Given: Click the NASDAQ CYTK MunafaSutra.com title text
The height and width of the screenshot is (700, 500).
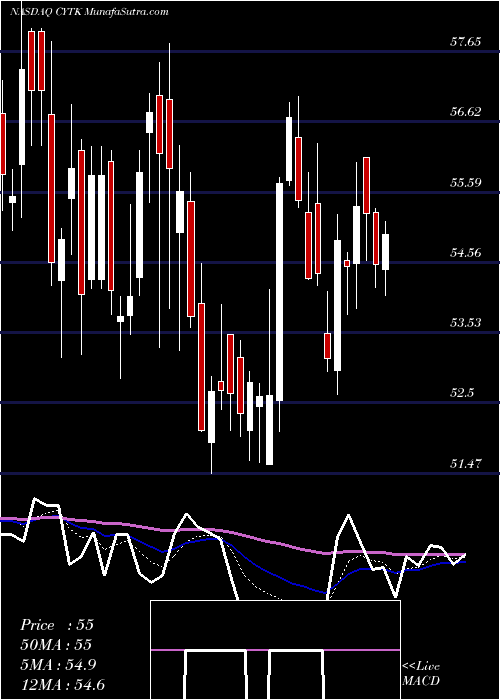Looking at the screenshot, I should [x=89, y=12].
